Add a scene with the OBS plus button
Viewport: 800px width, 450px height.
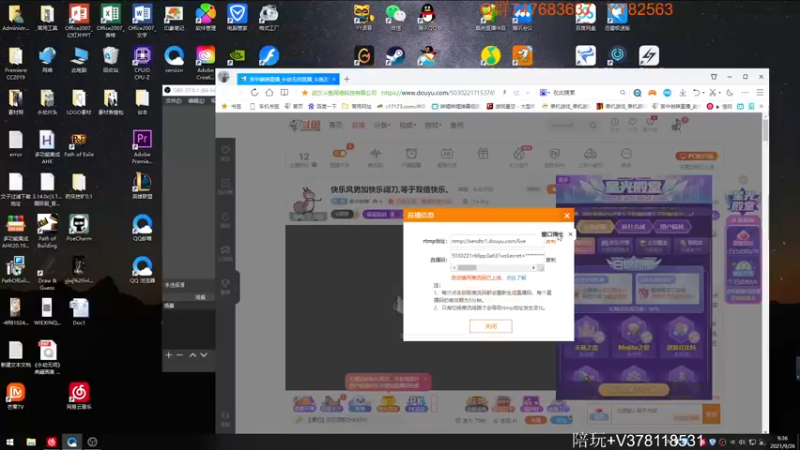pyautogui.click(x=168, y=355)
